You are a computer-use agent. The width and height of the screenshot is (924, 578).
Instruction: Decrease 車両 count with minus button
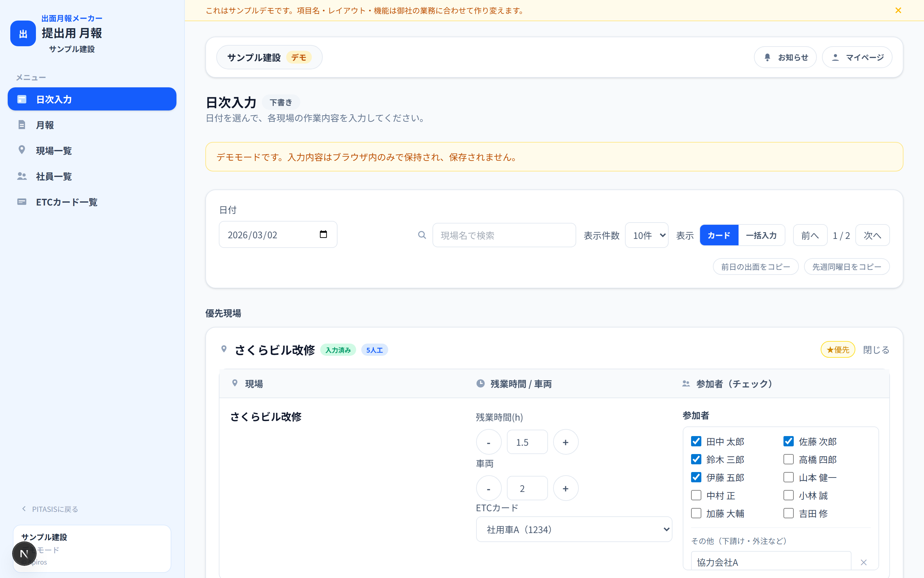coord(488,488)
